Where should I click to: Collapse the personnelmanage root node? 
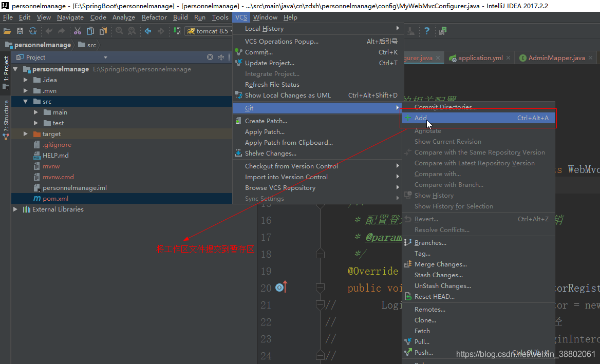[x=15, y=69]
